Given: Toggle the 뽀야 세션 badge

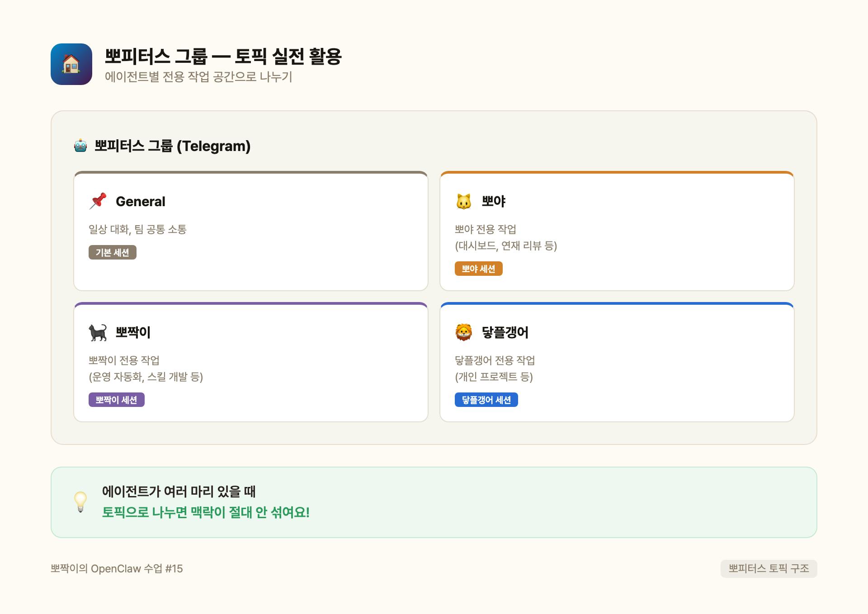Looking at the screenshot, I should (479, 269).
